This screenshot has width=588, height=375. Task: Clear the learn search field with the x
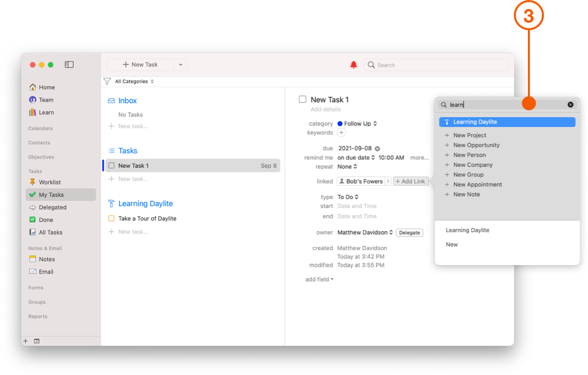(570, 104)
